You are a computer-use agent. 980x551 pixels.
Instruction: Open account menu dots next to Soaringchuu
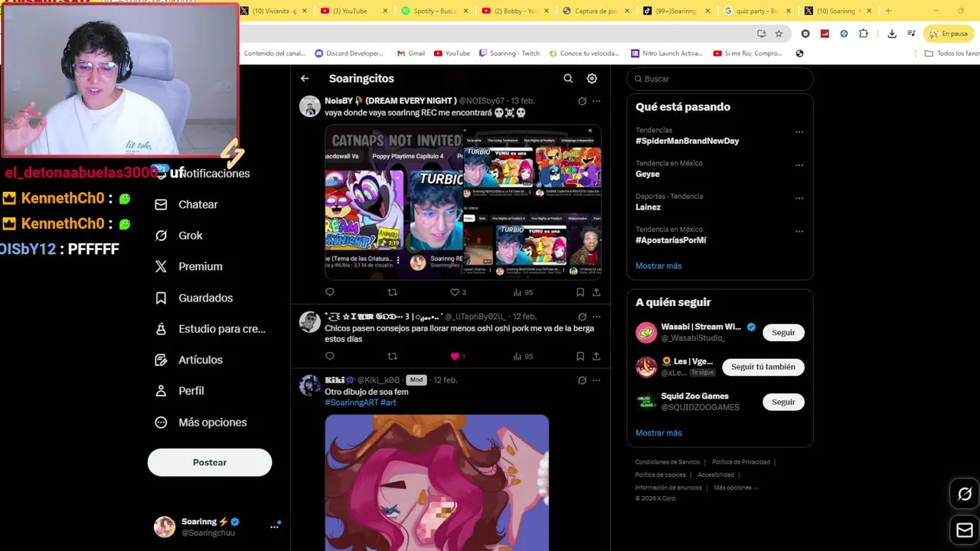(x=274, y=527)
